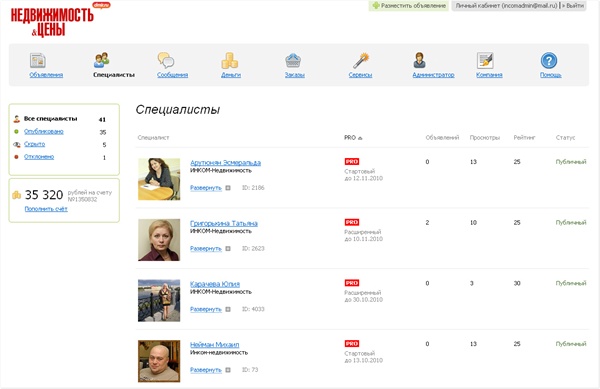Open Нейман Михаил profile link
Image resolution: width=600 pixels, height=389 pixels.
[x=214, y=345]
